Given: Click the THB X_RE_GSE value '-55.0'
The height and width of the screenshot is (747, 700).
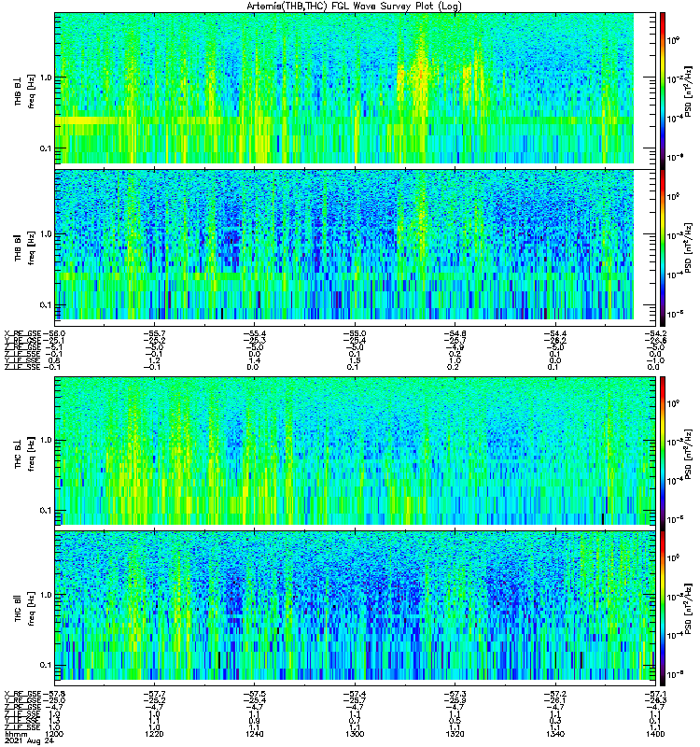Looking at the screenshot, I should click(x=355, y=333).
